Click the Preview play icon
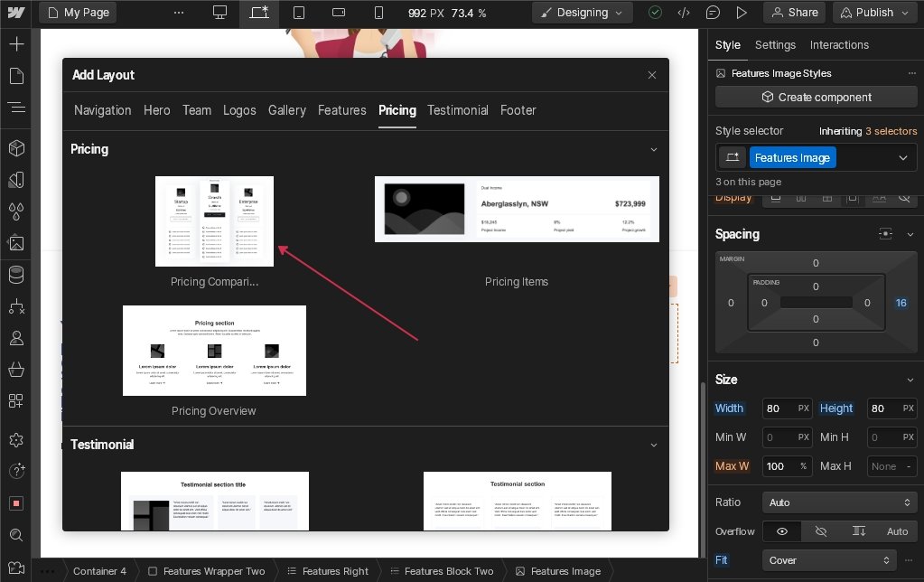 (x=742, y=13)
